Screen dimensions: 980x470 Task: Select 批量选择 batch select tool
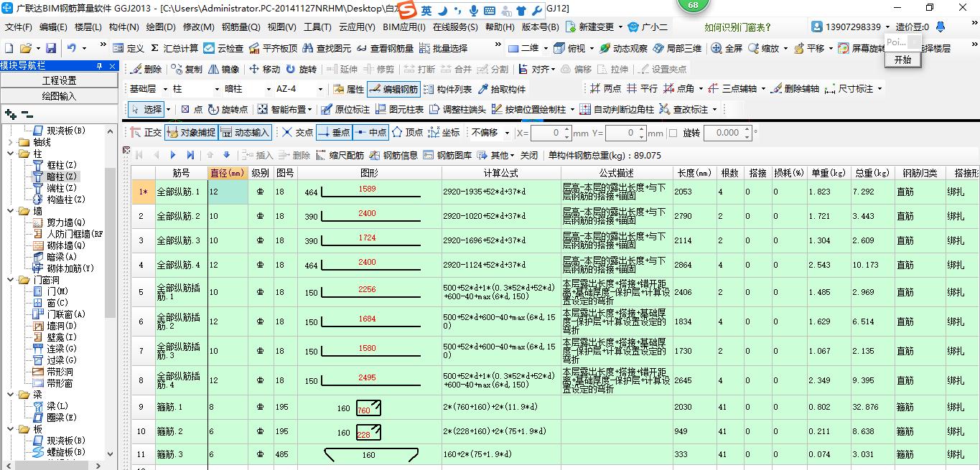click(x=443, y=48)
